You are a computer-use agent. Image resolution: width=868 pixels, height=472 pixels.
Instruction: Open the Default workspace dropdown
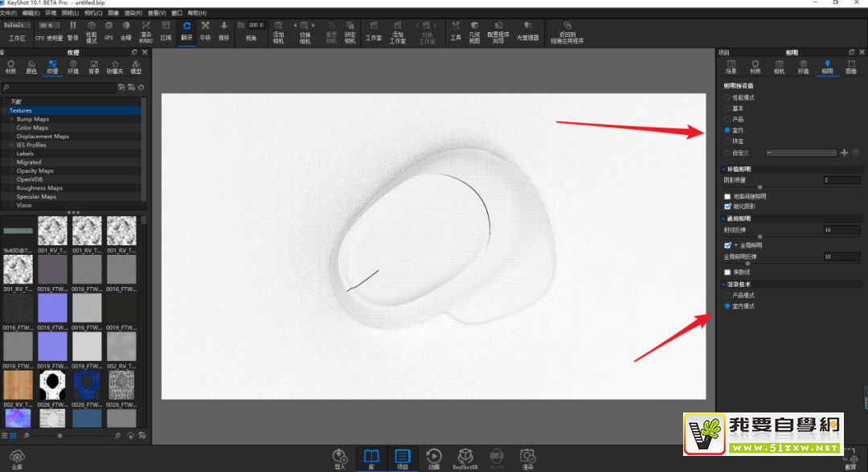[17, 26]
